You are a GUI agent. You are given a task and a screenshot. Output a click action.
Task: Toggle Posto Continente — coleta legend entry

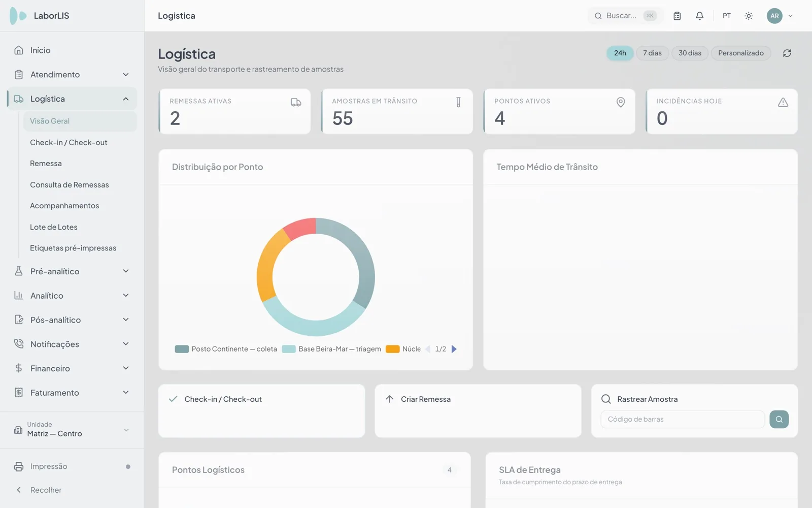[x=226, y=349]
